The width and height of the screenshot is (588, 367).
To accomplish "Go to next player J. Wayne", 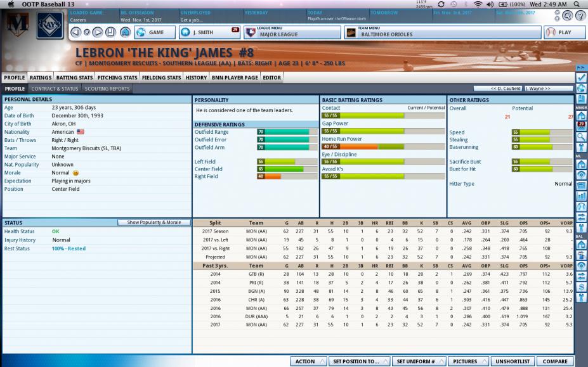I will click(x=548, y=89).
